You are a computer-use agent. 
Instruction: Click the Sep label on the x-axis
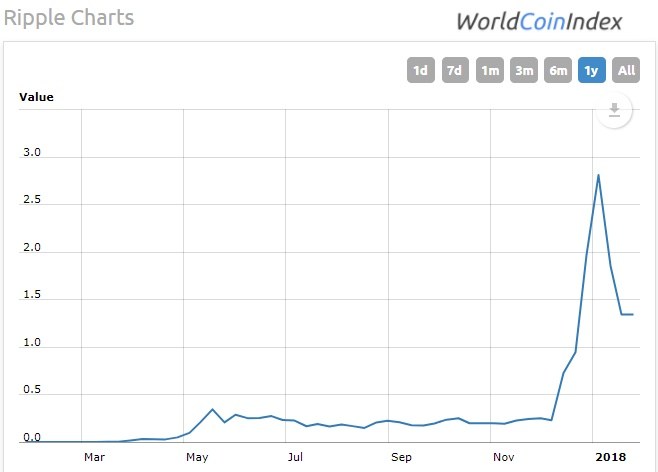coord(401,457)
